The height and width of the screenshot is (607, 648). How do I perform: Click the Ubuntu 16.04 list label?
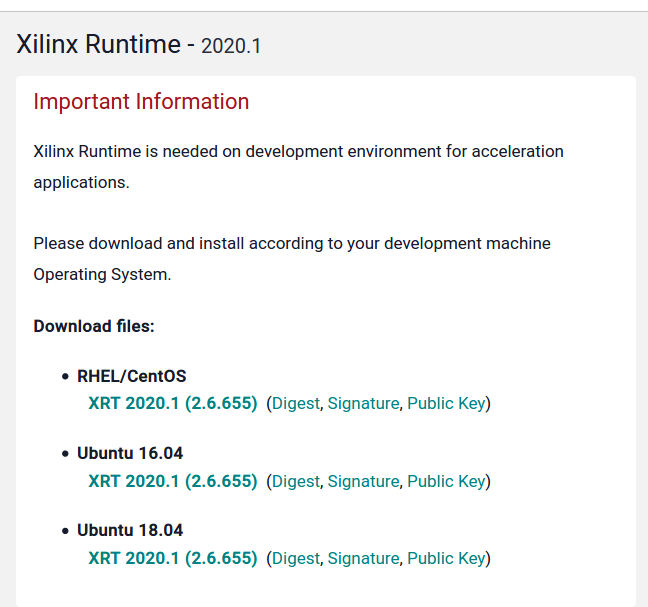click(130, 453)
